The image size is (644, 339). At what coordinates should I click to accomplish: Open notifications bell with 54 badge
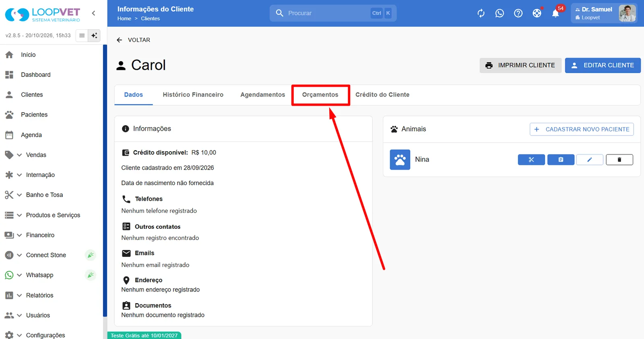556,13
